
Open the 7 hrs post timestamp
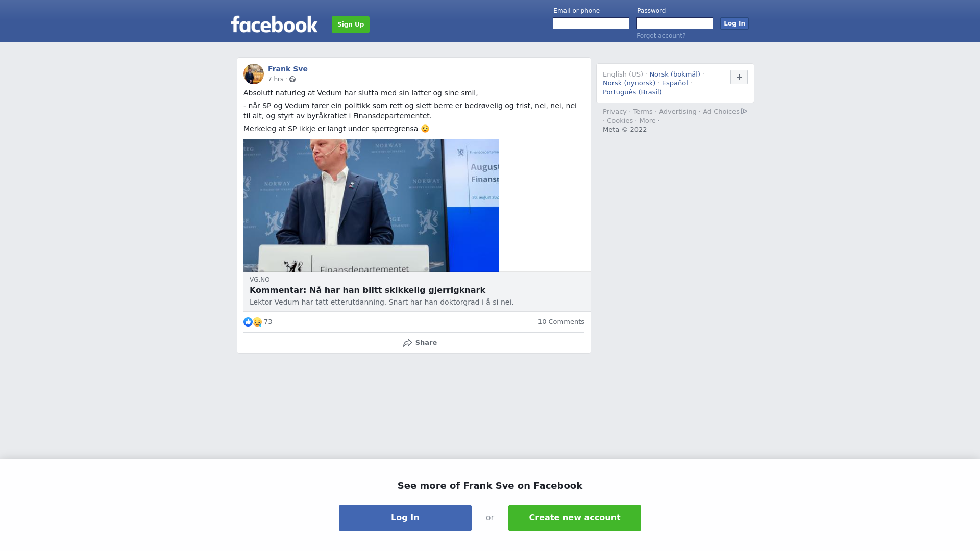click(x=276, y=79)
